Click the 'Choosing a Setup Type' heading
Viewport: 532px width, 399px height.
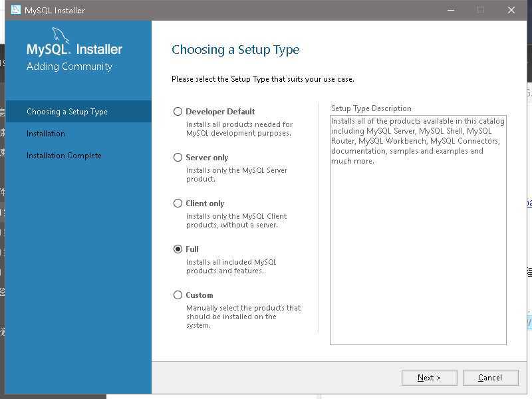coord(235,50)
